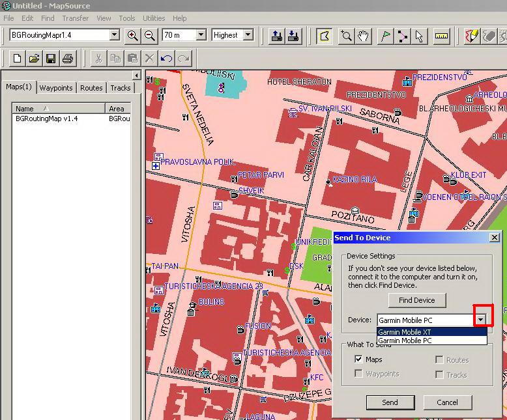507x420 pixels.
Task: Click the Device combo box dropdown arrow
Action: pyautogui.click(x=481, y=320)
